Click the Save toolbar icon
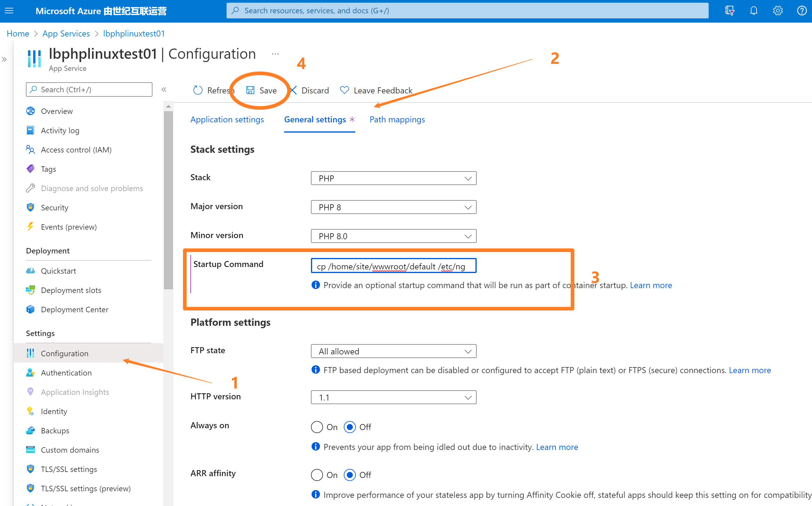Image resolution: width=812 pixels, height=506 pixels. pyautogui.click(x=250, y=90)
